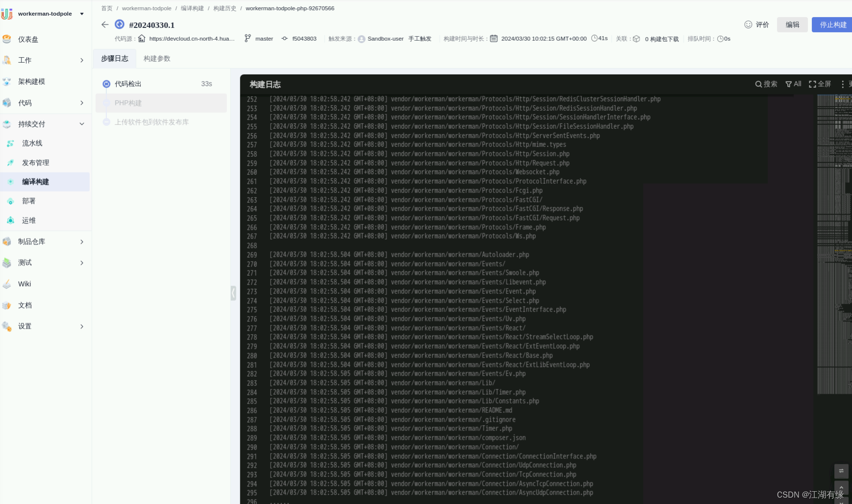Viewport: 852px width, 504px height.
Task: Click the 评价 link
Action: tap(762, 24)
